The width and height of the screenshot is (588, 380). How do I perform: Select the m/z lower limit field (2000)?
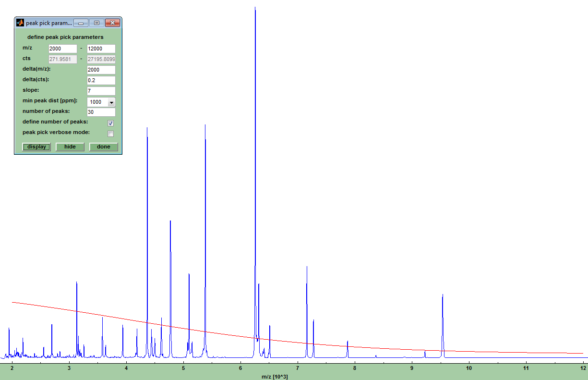[x=62, y=49]
